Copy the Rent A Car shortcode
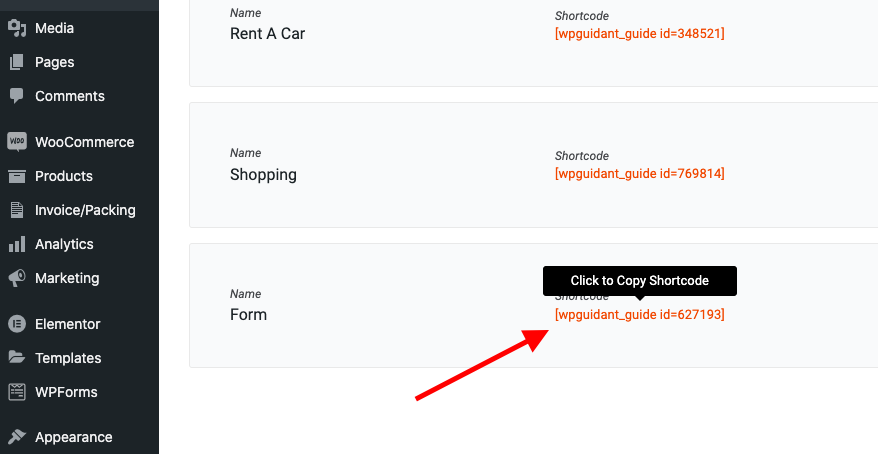Screen dimensions: 878x454 coord(639,33)
